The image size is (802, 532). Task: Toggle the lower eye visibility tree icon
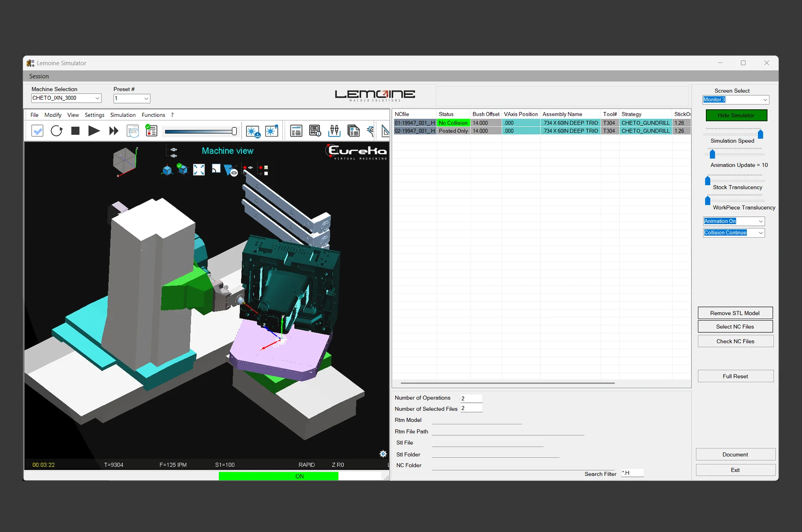coord(173,156)
